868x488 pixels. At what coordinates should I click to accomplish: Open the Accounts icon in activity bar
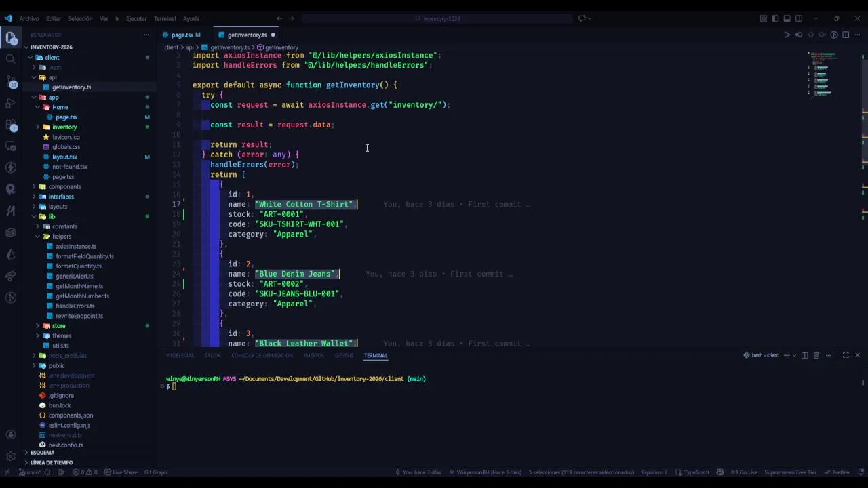tap(11, 434)
